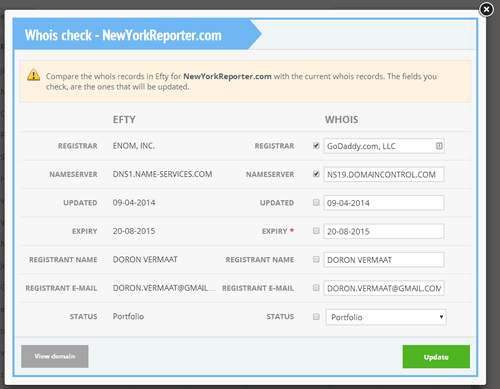The image size is (500, 389).
Task: Click the NS19.DOMAINCONTROL.COM nameserver field
Action: click(x=384, y=174)
